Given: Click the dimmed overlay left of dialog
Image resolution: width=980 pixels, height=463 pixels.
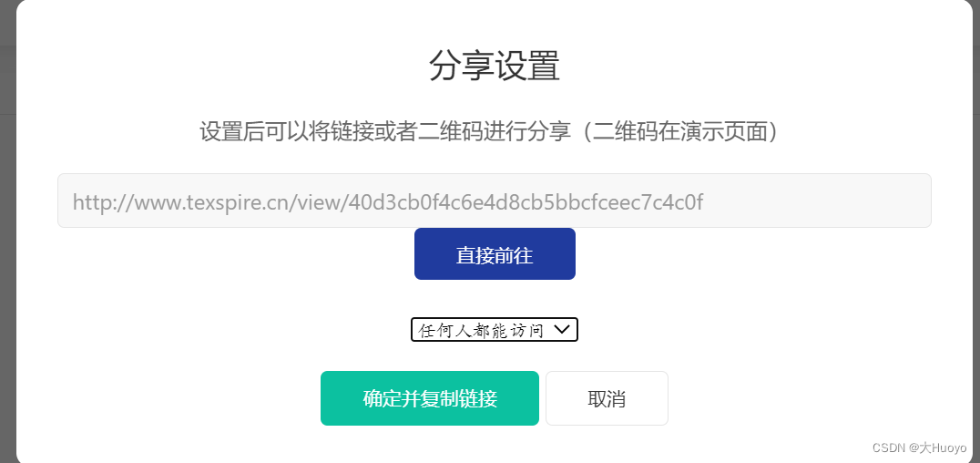Looking at the screenshot, I should [7, 251].
